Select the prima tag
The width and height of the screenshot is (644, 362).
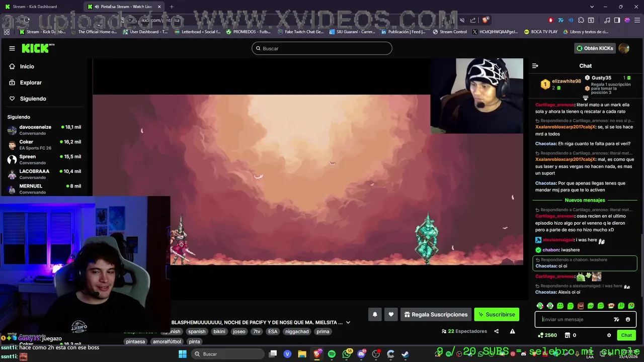point(323,331)
